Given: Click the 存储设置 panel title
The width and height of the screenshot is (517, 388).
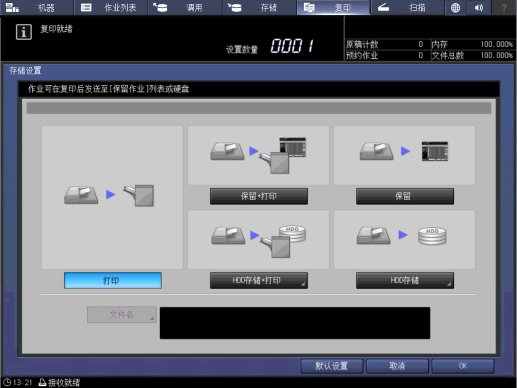Looking at the screenshot, I should [25, 71].
